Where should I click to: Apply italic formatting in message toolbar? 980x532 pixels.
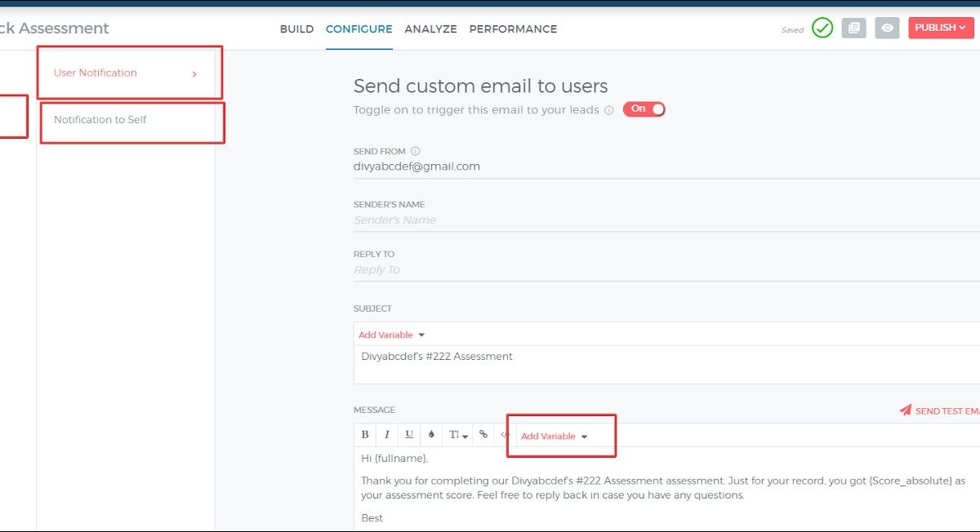[x=387, y=435]
